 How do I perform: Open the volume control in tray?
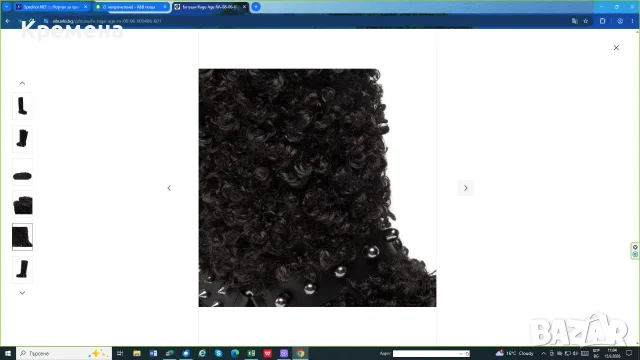(x=576, y=353)
